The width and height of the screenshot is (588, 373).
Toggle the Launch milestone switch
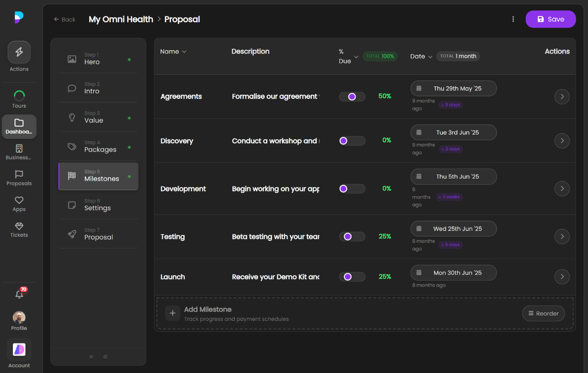coord(352,277)
